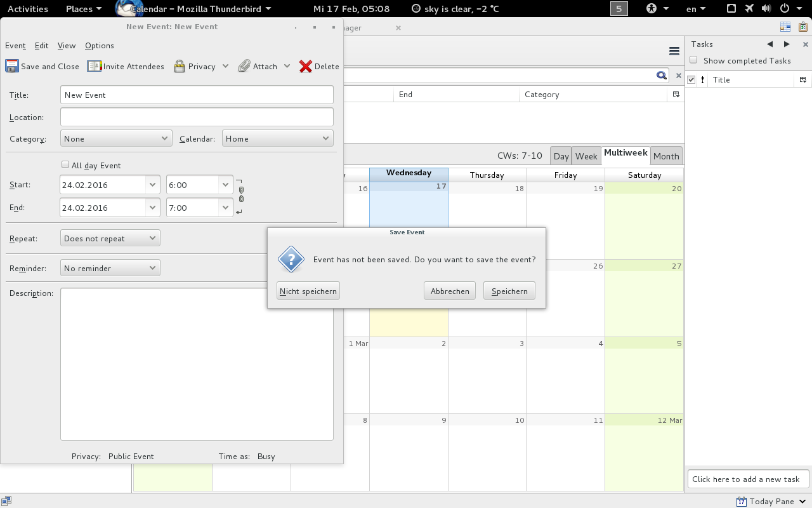Viewport: 812px width, 508px height.
Task: Click the Today Pane calendar icon
Action: pos(742,502)
